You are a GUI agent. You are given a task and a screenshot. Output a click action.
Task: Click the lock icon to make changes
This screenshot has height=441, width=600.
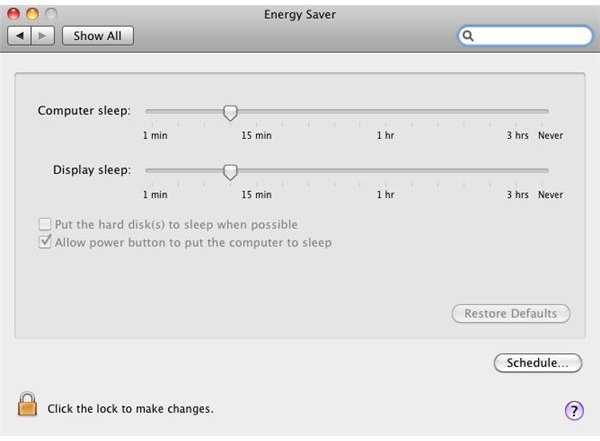(x=27, y=404)
